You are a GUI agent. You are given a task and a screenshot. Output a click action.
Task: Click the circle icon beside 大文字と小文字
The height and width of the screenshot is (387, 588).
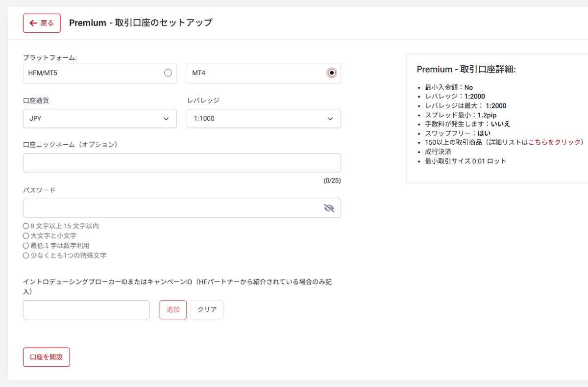[26, 236]
